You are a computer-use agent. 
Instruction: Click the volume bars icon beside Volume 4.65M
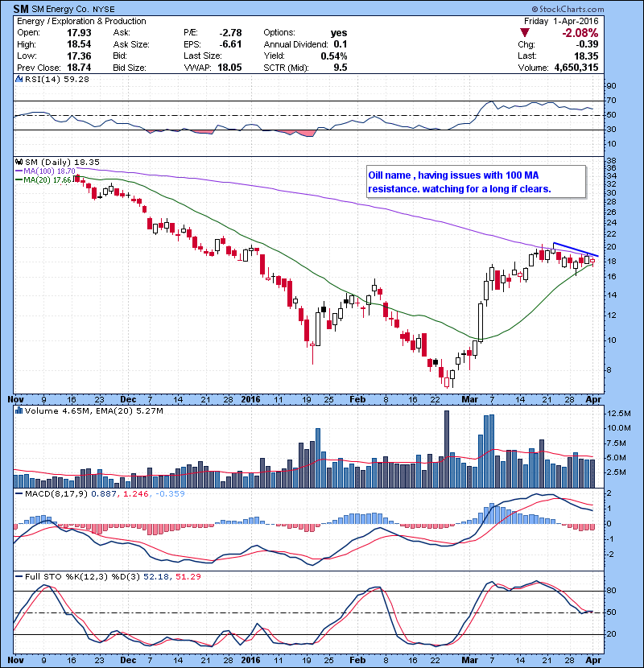click(x=19, y=410)
